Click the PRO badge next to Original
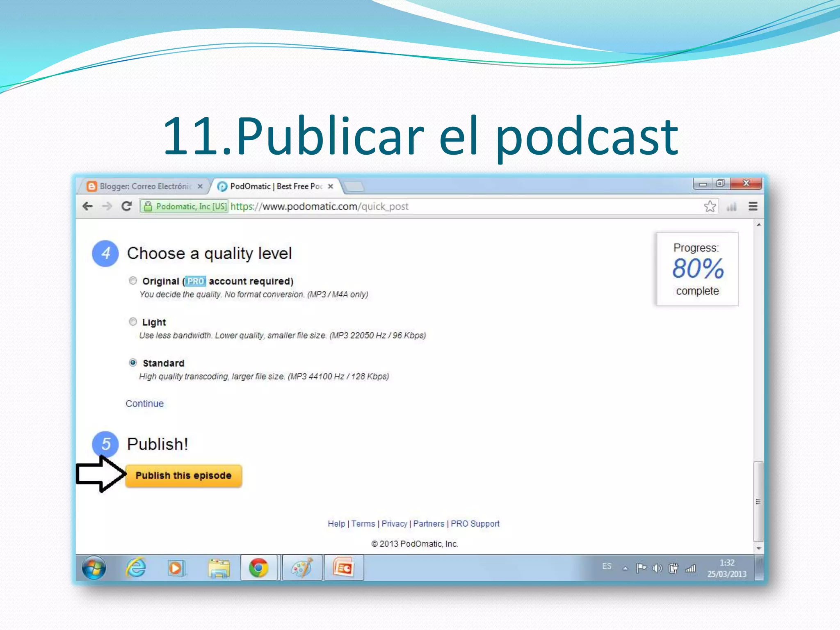Screen dimensions: 840x630 tap(196, 281)
